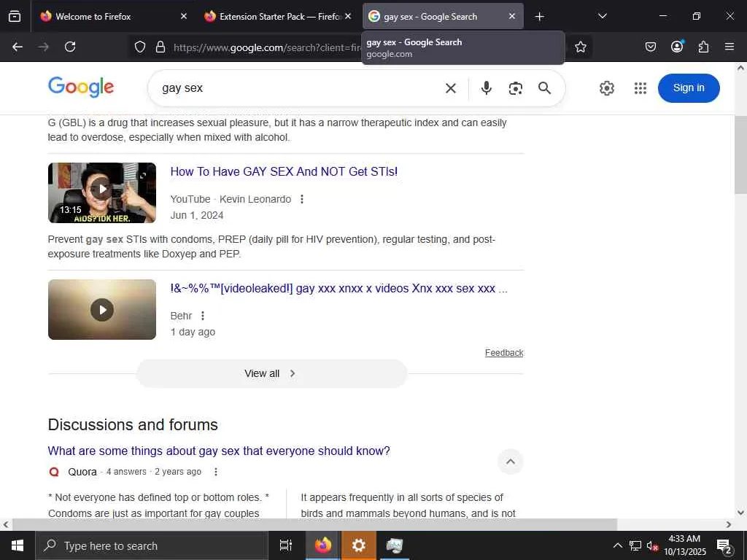Play Behr video thumbnail
Viewport: 747px width, 560px height.
tap(102, 309)
